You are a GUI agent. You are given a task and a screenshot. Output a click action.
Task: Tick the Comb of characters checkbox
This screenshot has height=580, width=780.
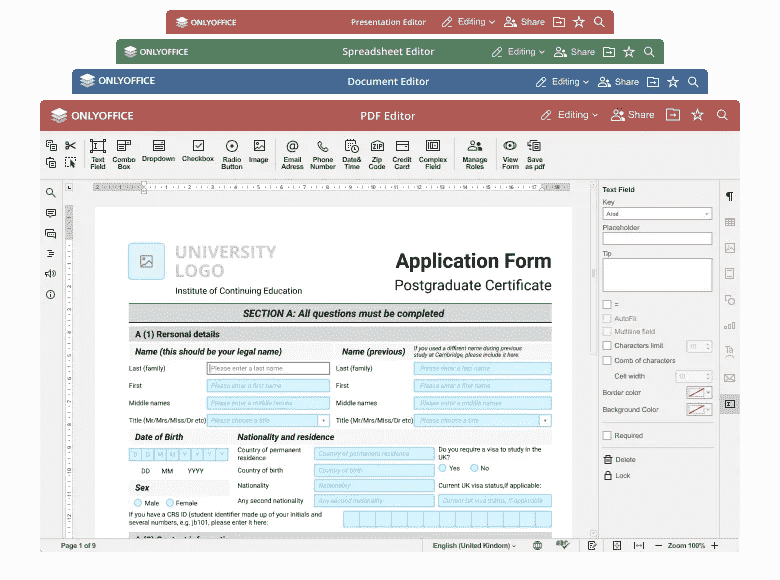pyautogui.click(x=607, y=360)
